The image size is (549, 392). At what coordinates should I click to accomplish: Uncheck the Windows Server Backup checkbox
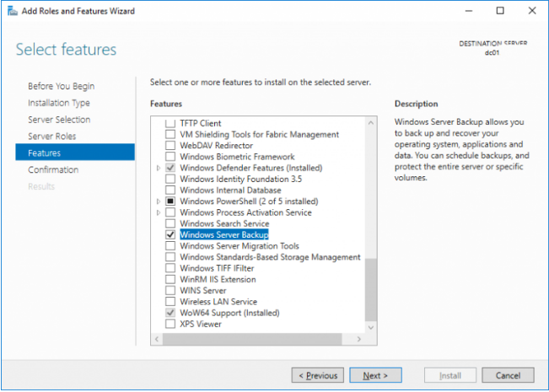click(x=170, y=234)
